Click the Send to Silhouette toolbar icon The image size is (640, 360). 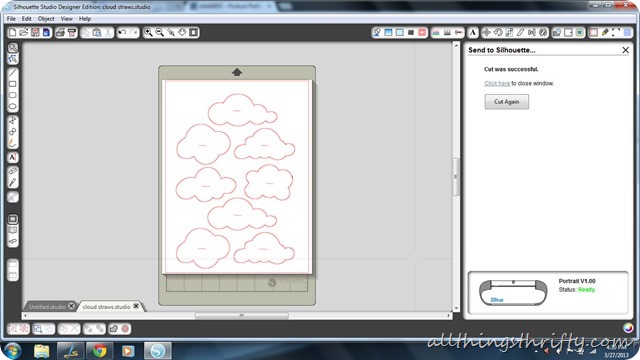click(x=71, y=32)
